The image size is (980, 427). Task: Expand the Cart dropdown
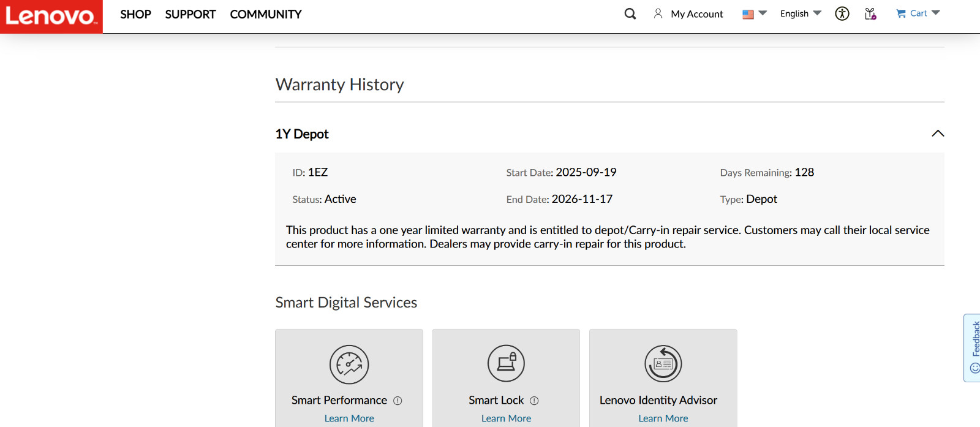(918, 13)
